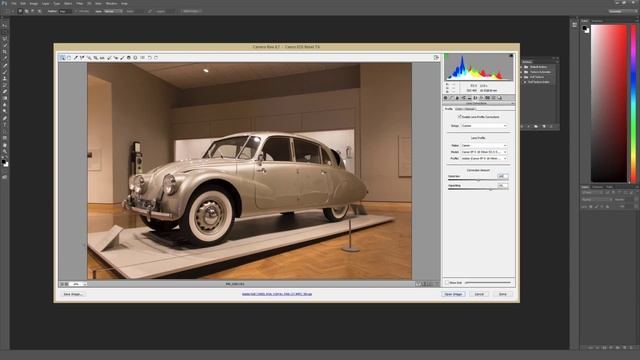Image resolution: width=640 pixels, height=360 pixels.
Task: Toggle shadow clipping warning on histogram
Action: [446, 56]
